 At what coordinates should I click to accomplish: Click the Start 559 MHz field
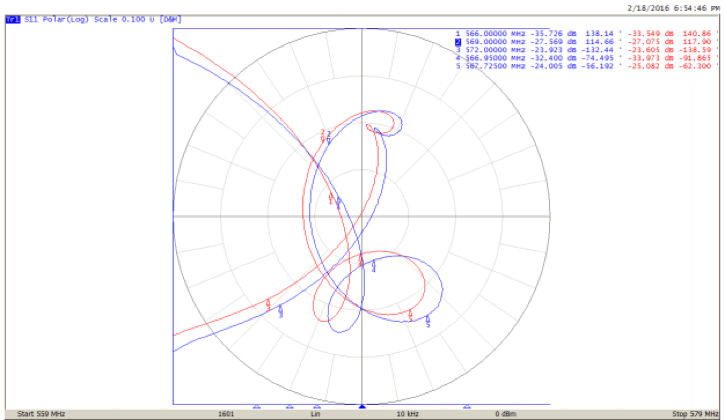click(x=40, y=413)
